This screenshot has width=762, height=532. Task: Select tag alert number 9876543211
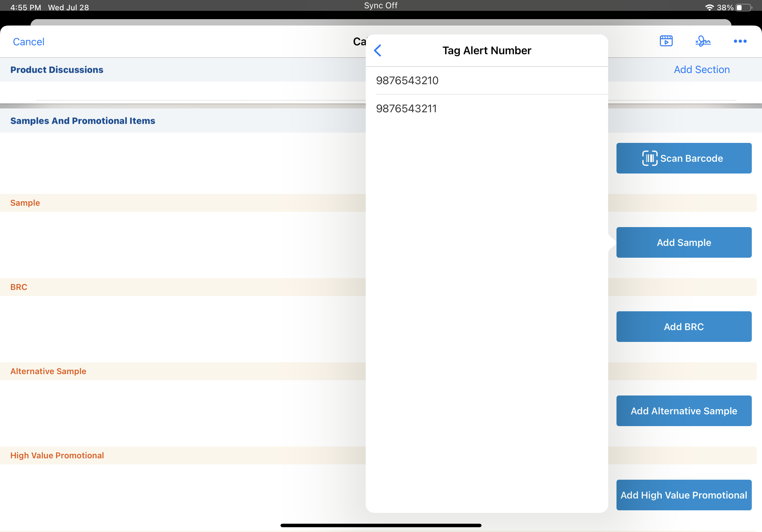tap(406, 108)
